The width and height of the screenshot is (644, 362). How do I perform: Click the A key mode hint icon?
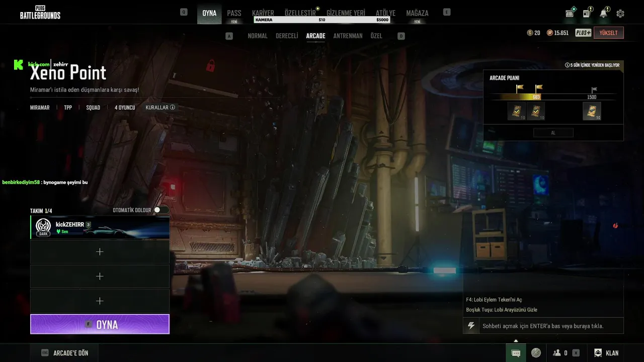point(229,36)
